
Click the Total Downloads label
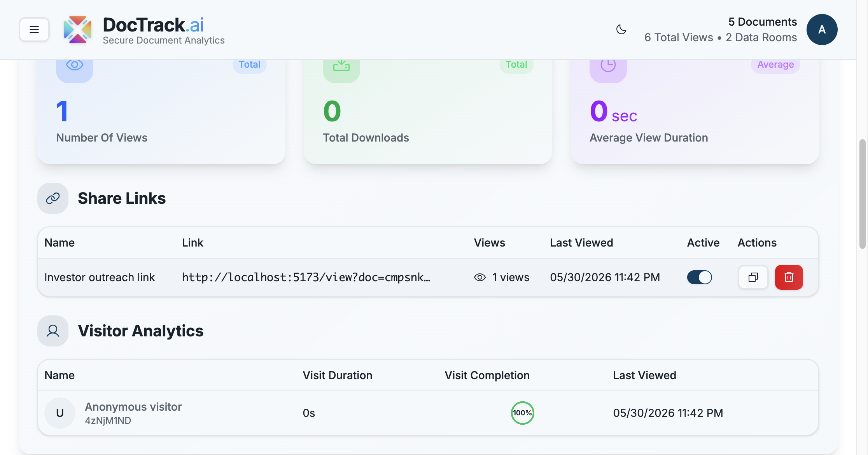[x=366, y=138]
